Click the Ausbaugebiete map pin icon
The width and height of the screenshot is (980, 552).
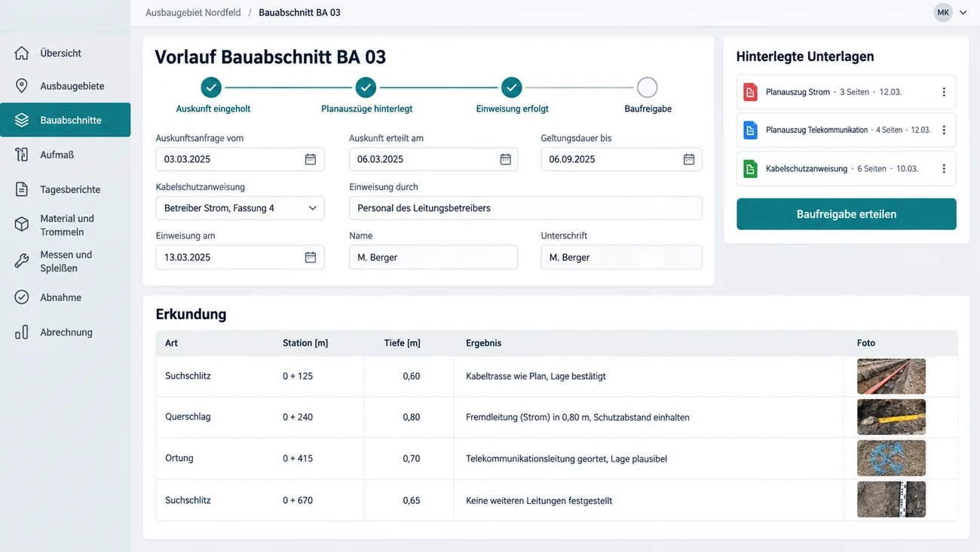pyautogui.click(x=22, y=86)
